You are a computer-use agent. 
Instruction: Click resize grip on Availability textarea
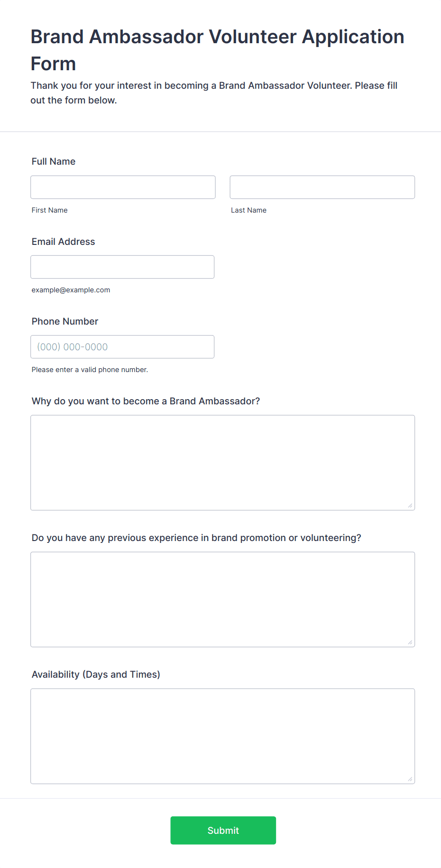tap(410, 779)
